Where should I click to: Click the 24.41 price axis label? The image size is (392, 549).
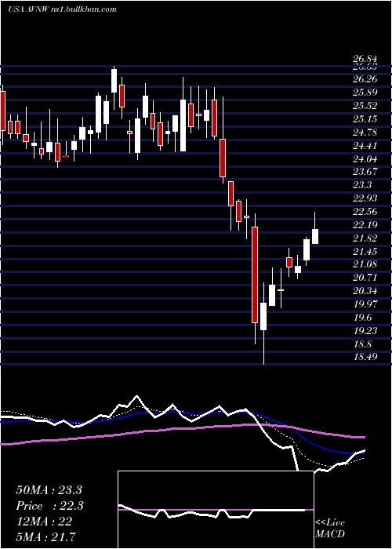pos(365,146)
